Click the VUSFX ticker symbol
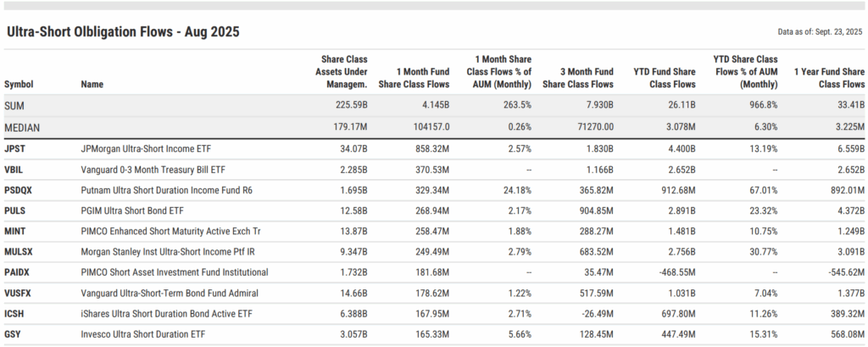Viewport: 868px width, 347px height. [x=18, y=293]
